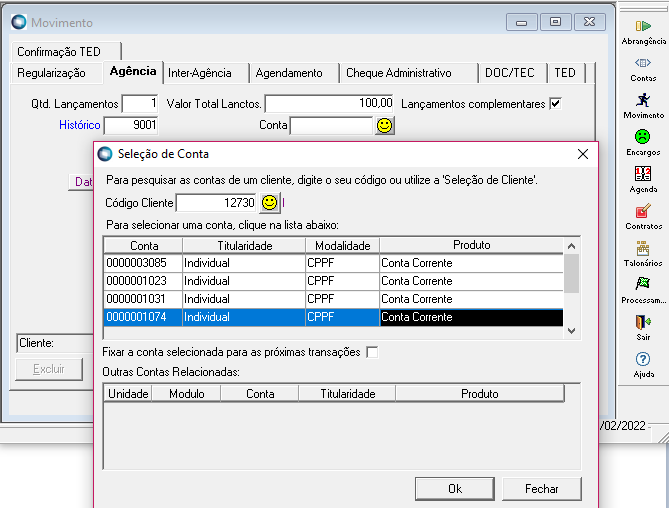Click Ok button in Seleção de Conta

point(455,489)
